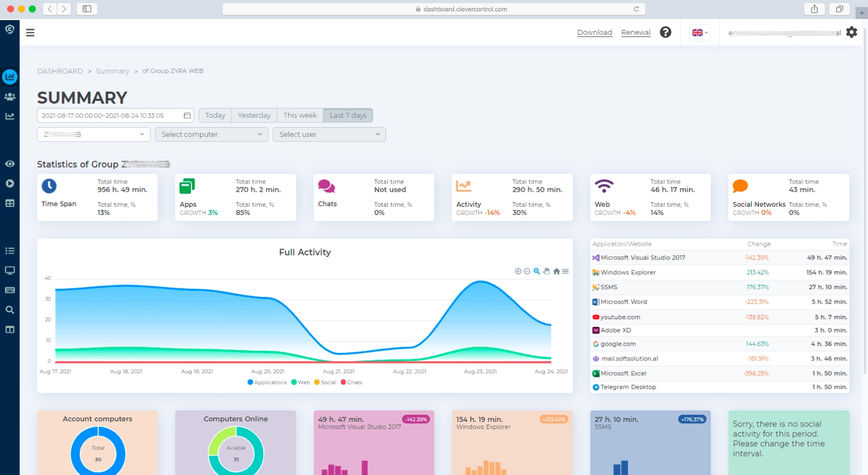The image size is (868, 475).
Task: Toggle Web series in chart legend
Action: pos(301,382)
